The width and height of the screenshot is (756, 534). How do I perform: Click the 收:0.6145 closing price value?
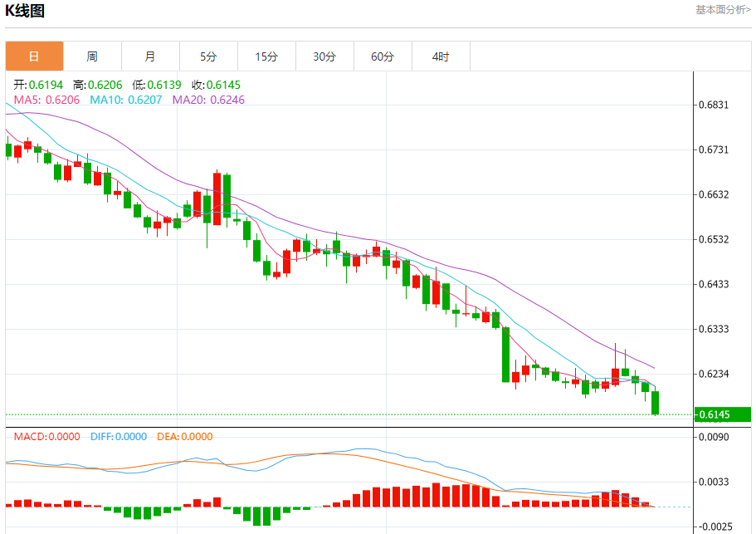pos(216,85)
